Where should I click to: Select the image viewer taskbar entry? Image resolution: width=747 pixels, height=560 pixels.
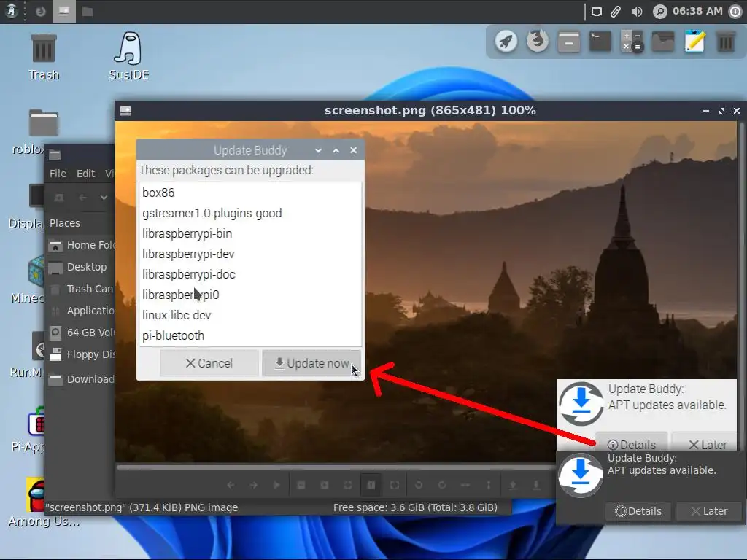coord(64,12)
